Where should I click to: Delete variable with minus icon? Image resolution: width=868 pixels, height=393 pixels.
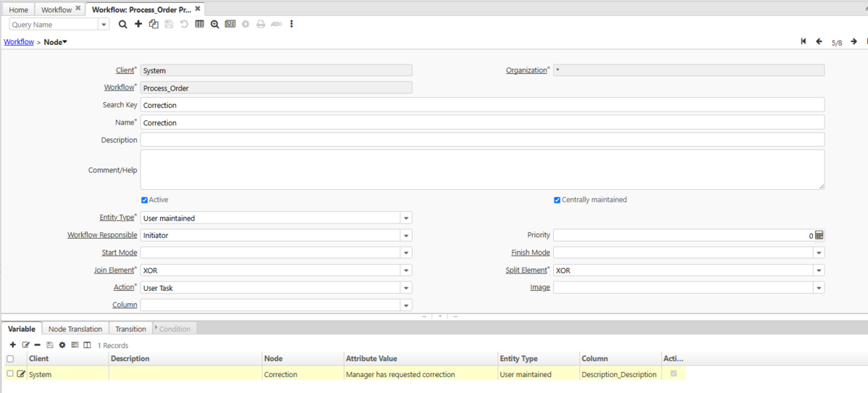point(37,345)
